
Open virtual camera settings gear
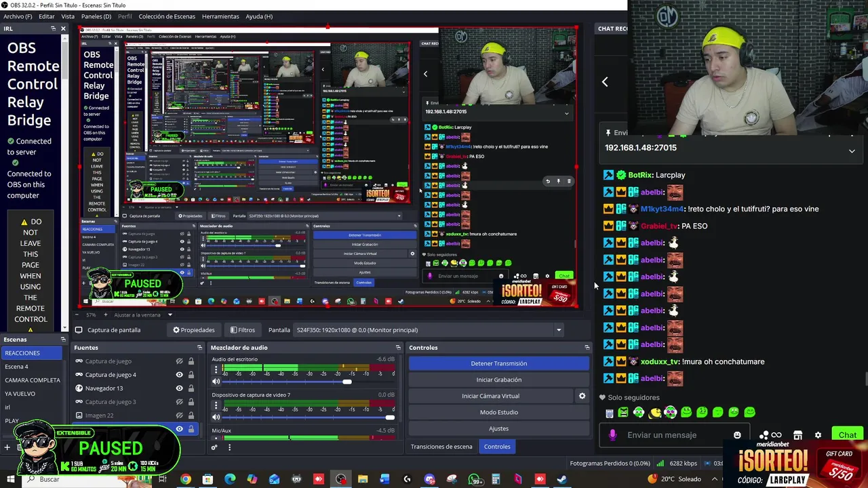click(x=582, y=396)
